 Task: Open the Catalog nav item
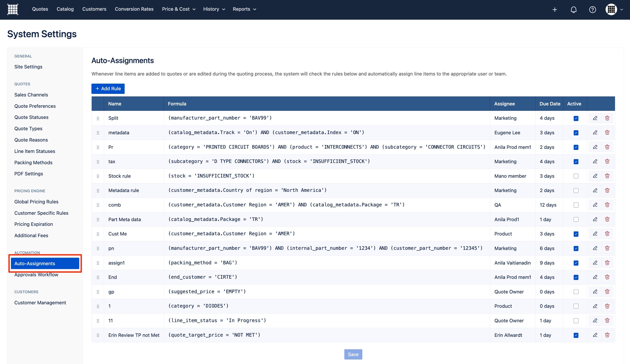pos(65,9)
